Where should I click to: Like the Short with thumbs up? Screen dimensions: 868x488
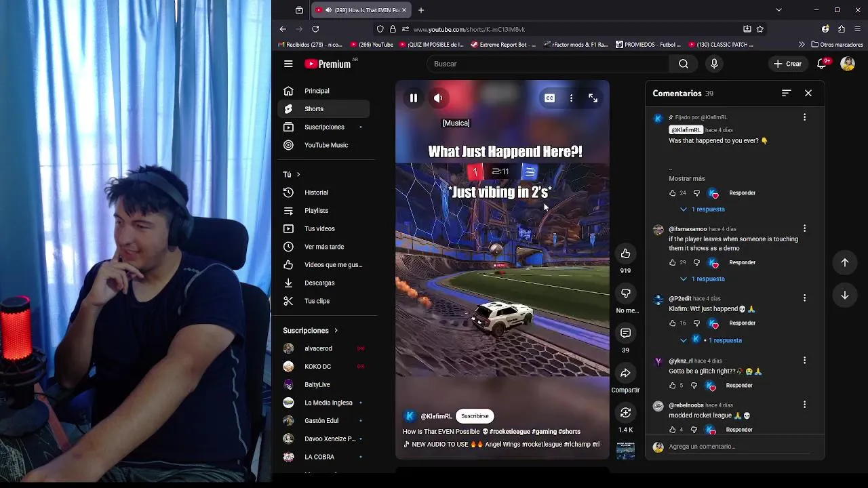click(625, 253)
